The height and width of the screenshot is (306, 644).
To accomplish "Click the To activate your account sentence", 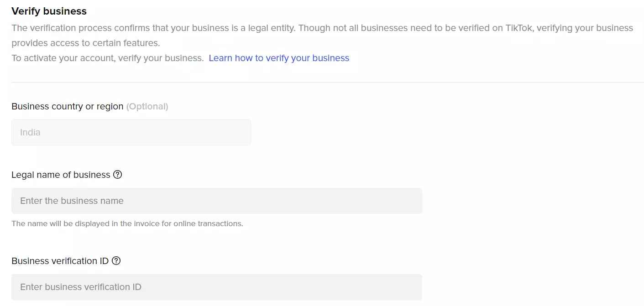I will click(107, 58).
